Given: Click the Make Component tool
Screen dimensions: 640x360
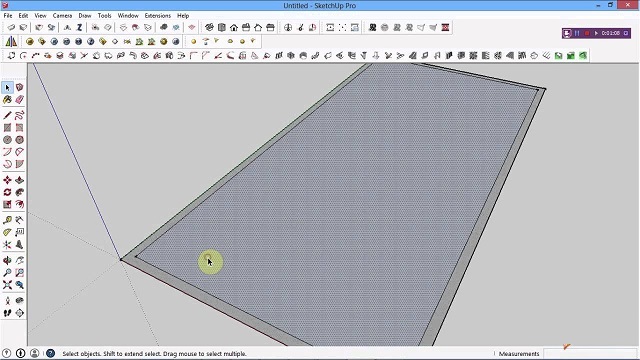Looking at the screenshot, I should [19, 87].
